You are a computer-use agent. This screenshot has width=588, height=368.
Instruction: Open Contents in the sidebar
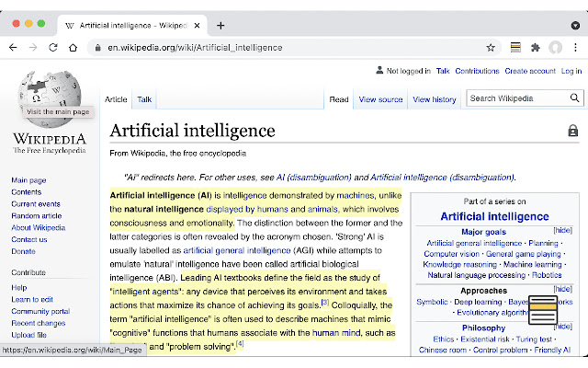[x=27, y=192]
